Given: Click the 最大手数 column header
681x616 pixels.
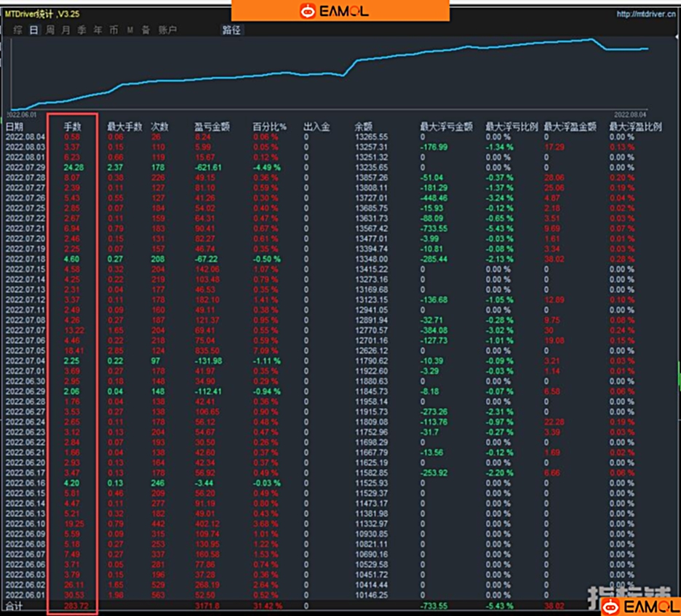Looking at the screenshot, I should (124, 127).
